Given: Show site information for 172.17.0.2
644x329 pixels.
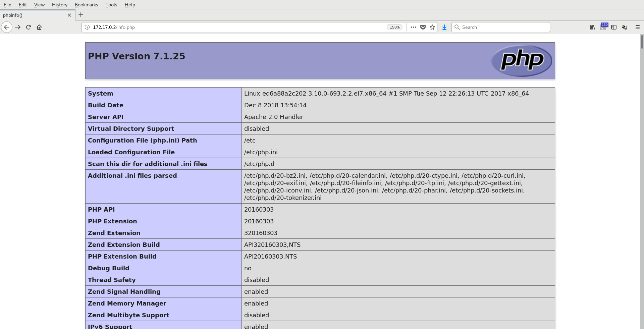Looking at the screenshot, I should (87, 27).
